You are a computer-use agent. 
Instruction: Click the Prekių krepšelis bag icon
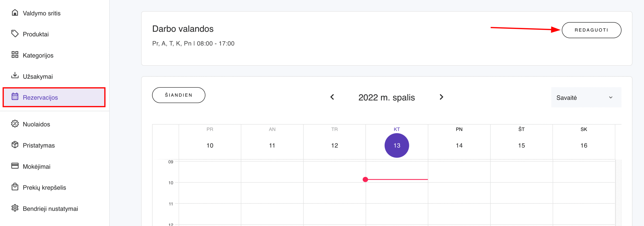[x=15, y=187]
